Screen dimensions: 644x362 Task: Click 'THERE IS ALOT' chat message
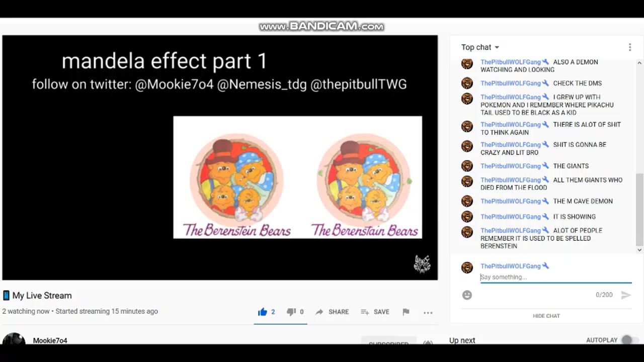pyautogui.click(x=551, y=128)
